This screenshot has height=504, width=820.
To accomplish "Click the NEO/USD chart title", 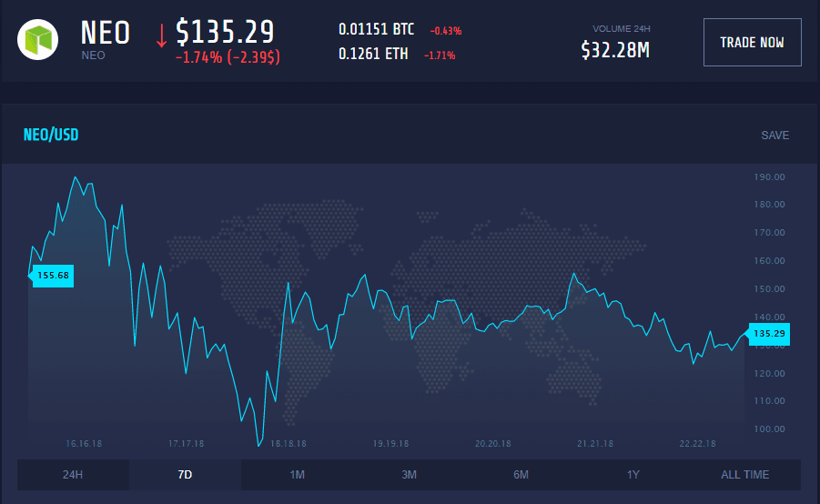I will coord(51,135).
